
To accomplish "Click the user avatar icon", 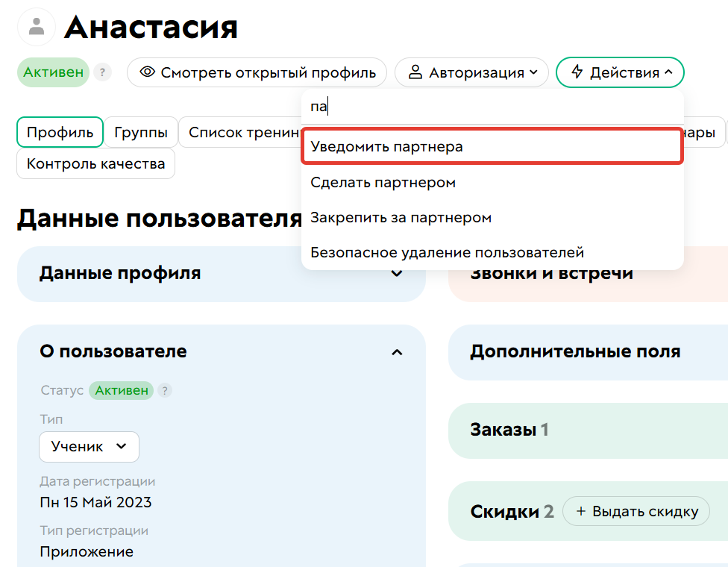I will click(x=35, y=26).
